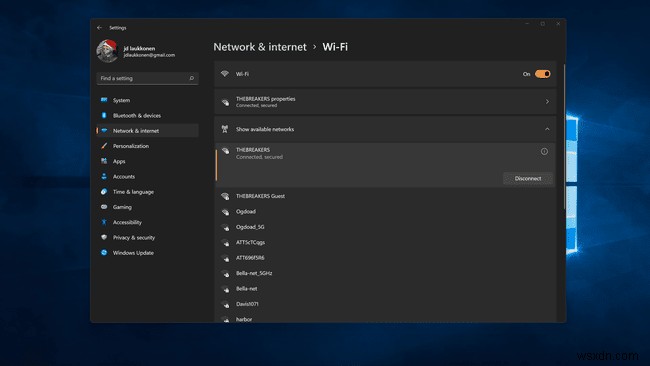
Task: Open Bluetooth & devices settings
Action: click(x=148, y=116)
